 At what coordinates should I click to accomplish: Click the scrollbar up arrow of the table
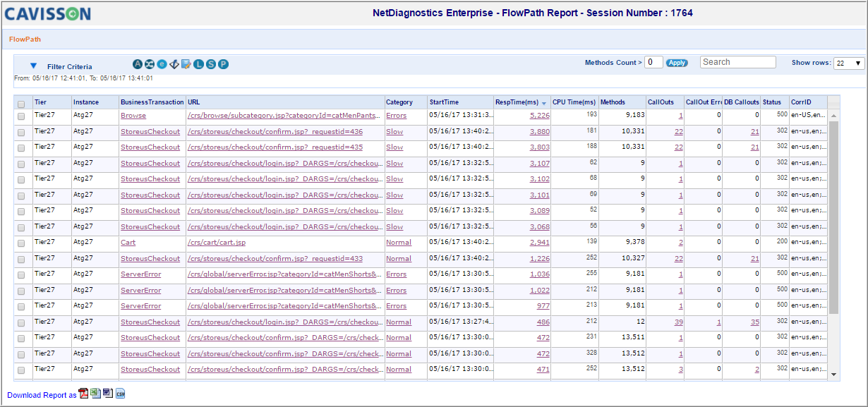pyautogui.click(x=833, y=116)
